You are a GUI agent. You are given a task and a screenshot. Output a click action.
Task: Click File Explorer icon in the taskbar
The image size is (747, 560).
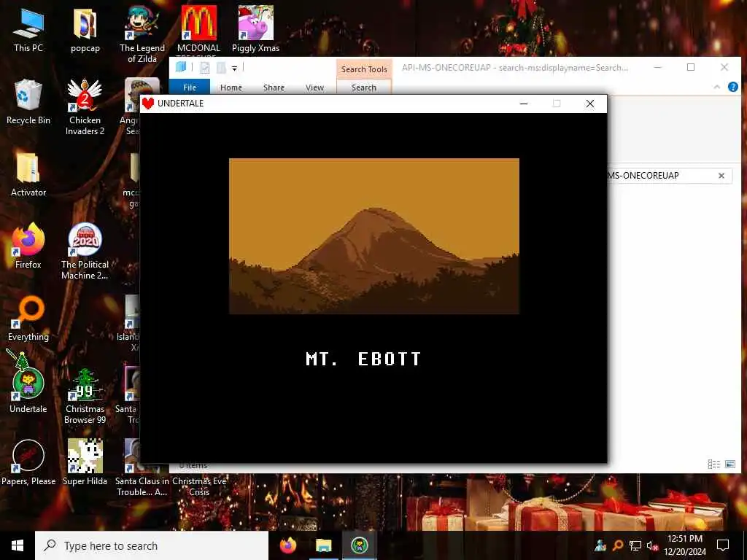coord(323,545)
